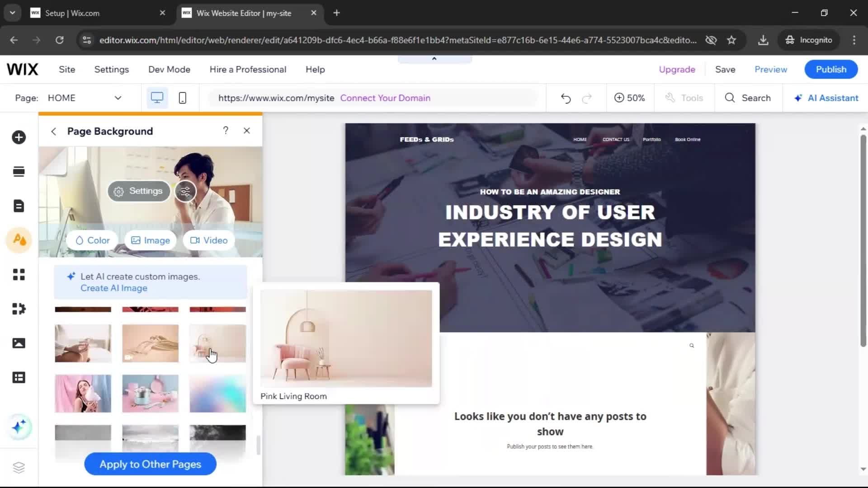Screen dimensions: 868x488
Task: Click the Save button
Action: pos(725,70)
